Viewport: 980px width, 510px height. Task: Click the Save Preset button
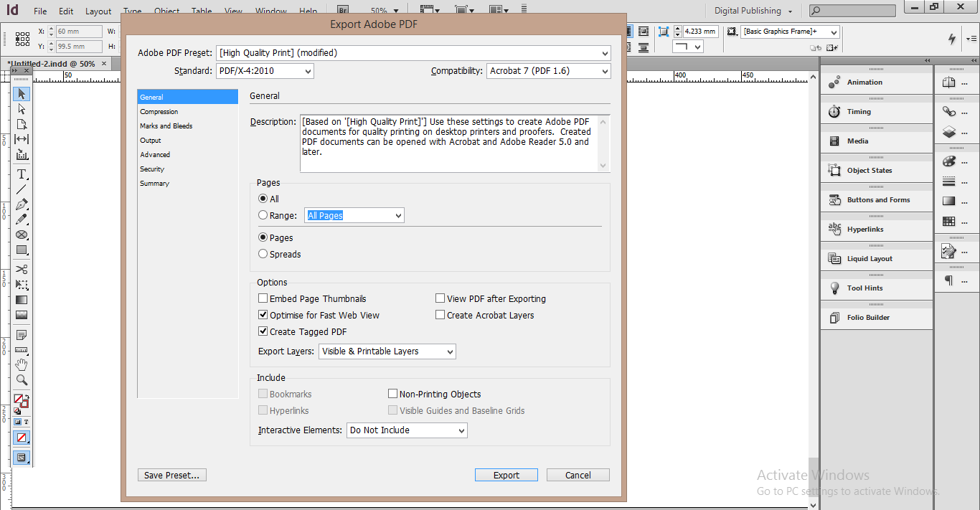click(172, 475)
